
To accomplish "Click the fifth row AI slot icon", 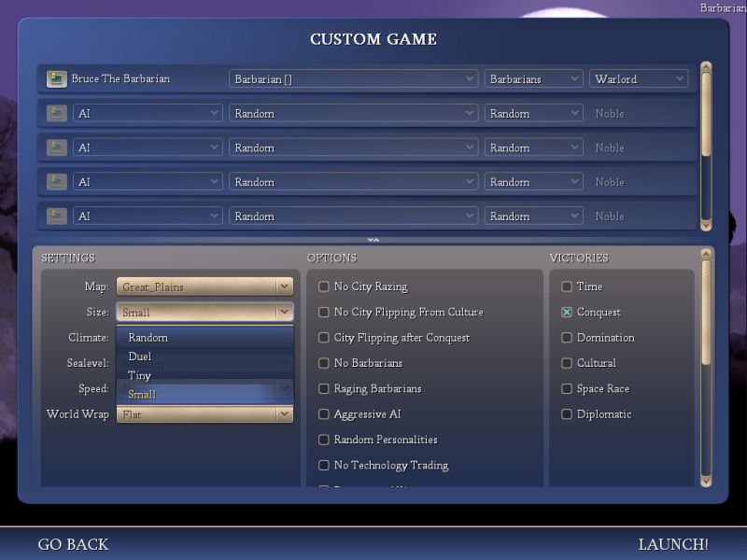I will (x=57, y=217).
